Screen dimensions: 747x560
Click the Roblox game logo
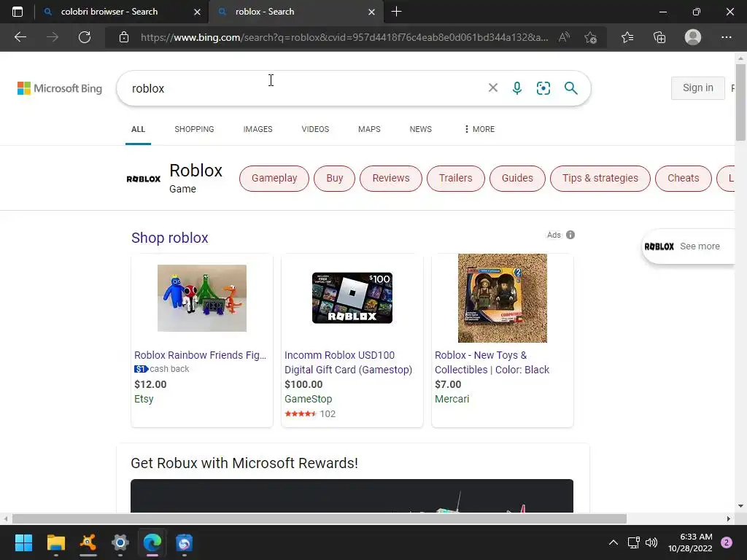[x=144, y=179]
